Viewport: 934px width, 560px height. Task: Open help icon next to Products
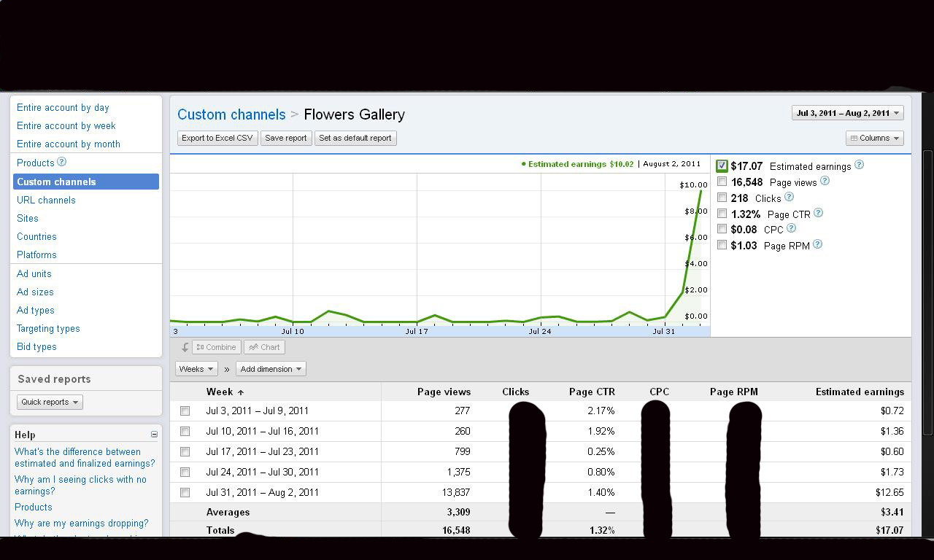[x=62, y=162]
